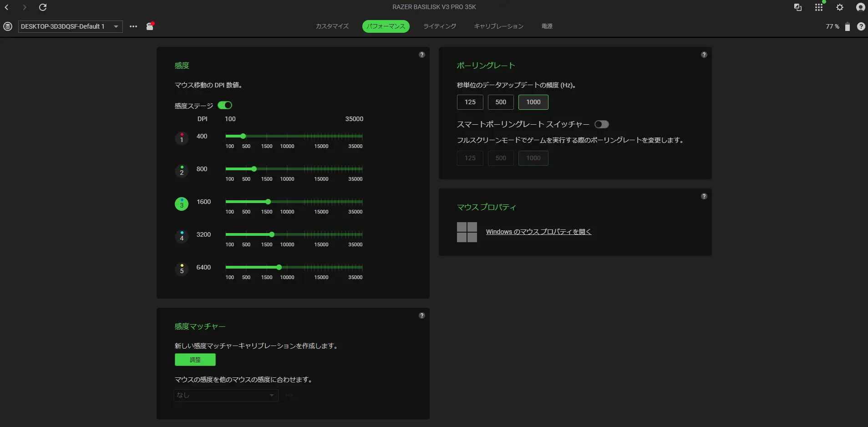This screenshot has width=868, height=427.
Task: Set polling rate to 1000 Hz
Action: point(533,102)
